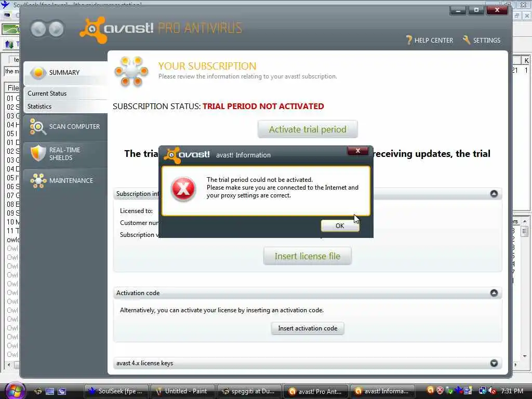
Task: Collapse the Subscription info panel
Action: click(x=494, y=194)
